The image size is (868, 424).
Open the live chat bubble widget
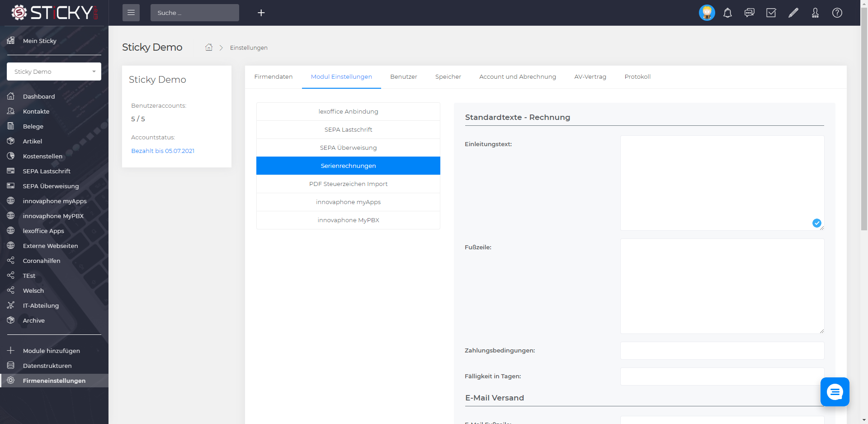tap(835, 392)
